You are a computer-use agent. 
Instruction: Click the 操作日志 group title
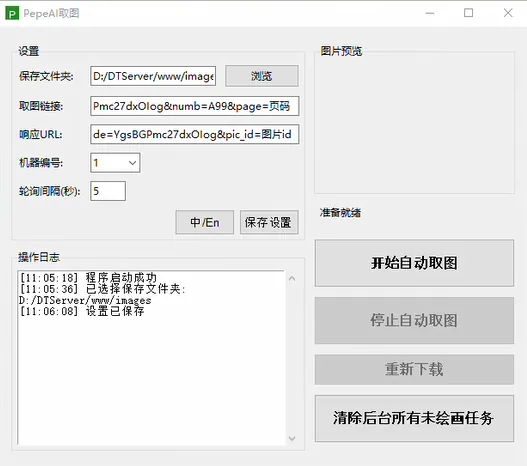coord(39,257)
